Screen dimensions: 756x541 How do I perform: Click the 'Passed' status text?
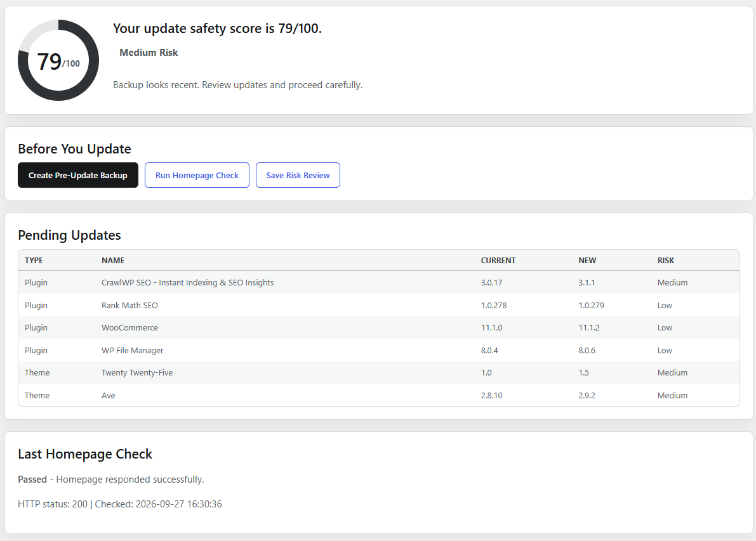pyautogui.click(x=32, y=479)
